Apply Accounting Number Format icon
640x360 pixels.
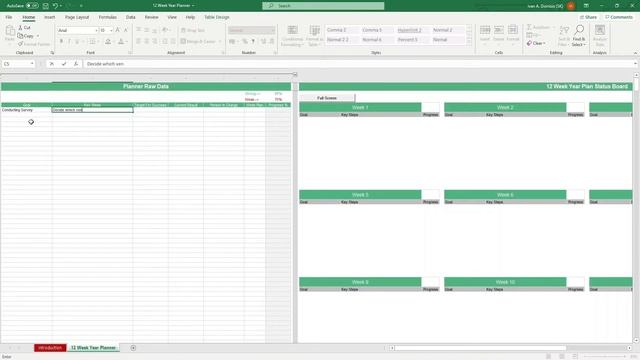click(232, 41)
